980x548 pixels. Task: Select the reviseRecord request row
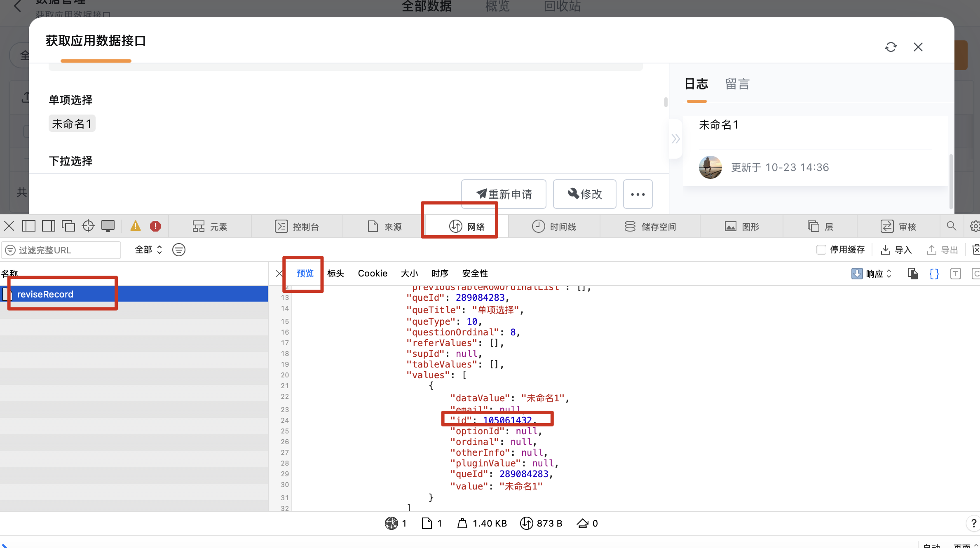tap(134, 294)
